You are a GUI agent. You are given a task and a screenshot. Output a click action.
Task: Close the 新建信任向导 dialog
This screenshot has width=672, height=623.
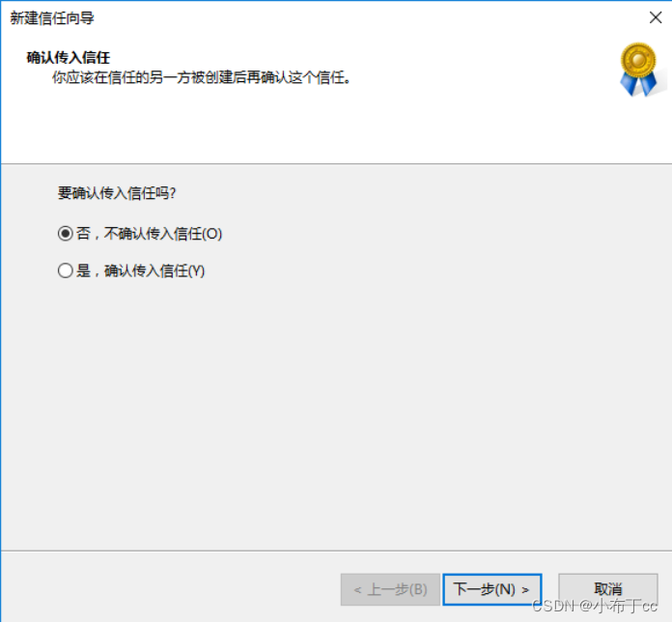656,17
